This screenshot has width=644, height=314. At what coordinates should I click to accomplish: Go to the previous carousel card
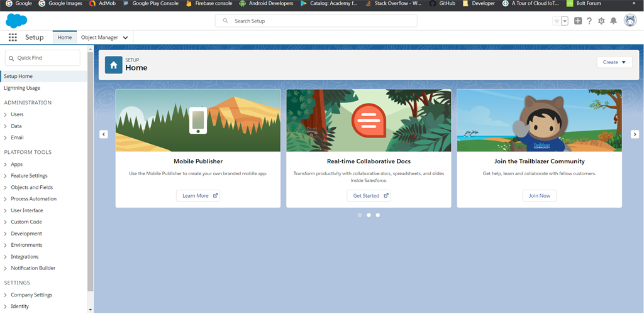coord(104,134)
